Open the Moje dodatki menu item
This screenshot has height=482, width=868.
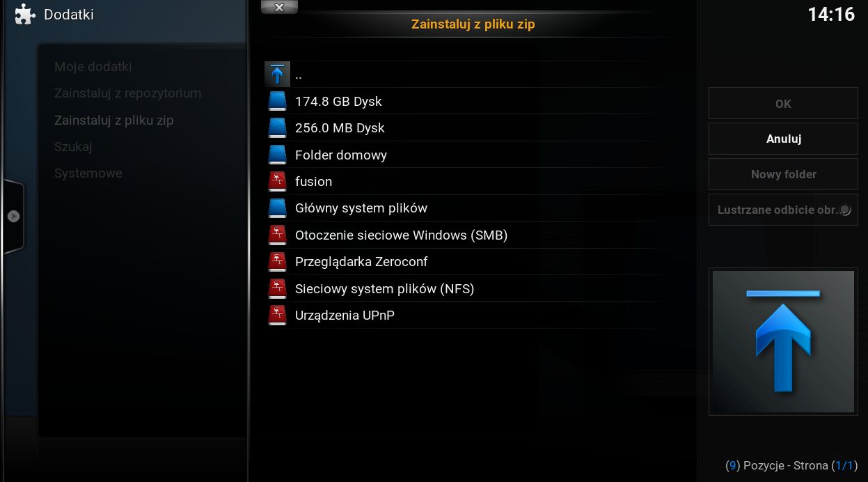click(x=93, y=67)
